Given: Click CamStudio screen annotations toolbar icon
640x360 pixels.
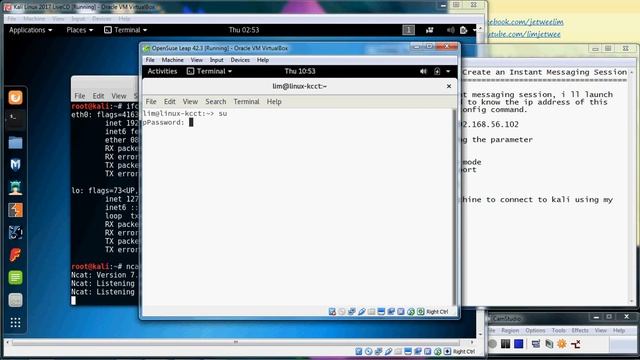Looking at the screenshot, I should [x=549, y=344].
